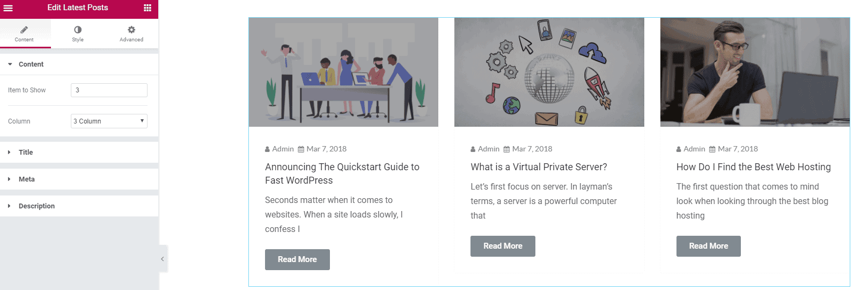
Task: Click the calendar icon on the Virtual Private Server post
Action: [x=506, y=149]
